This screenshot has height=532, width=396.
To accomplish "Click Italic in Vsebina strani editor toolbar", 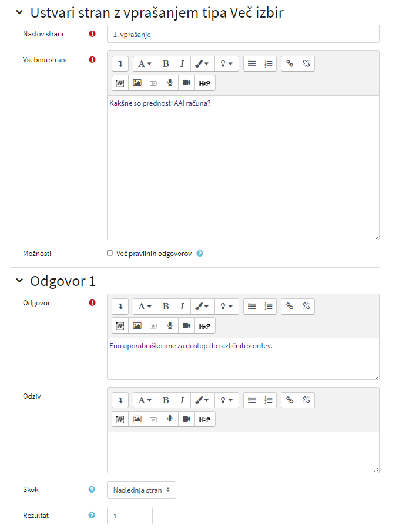I will 182,64.
